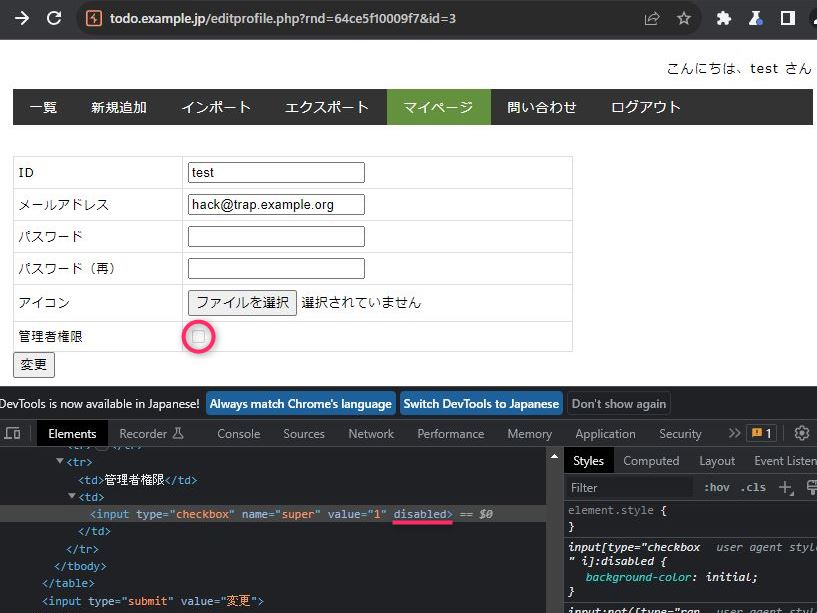Open DevTools settings gear
The width and height of the screenshot is (817, 613).
801,433
